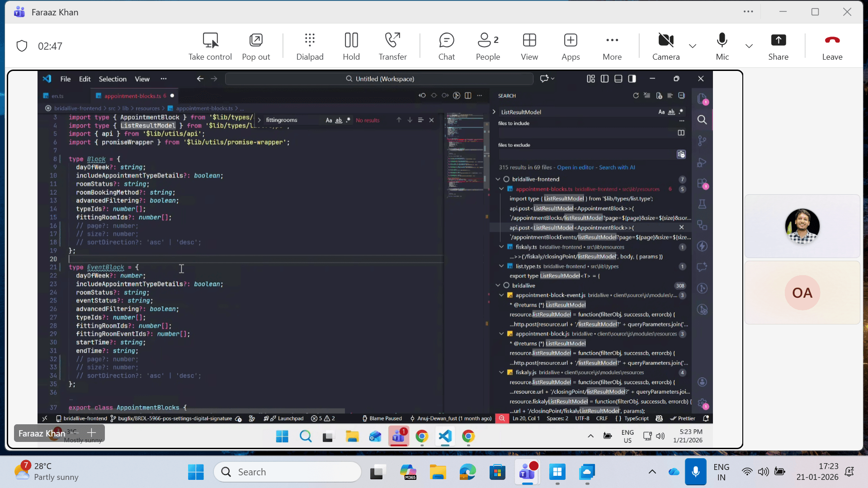Open the Dialpad

310,46
